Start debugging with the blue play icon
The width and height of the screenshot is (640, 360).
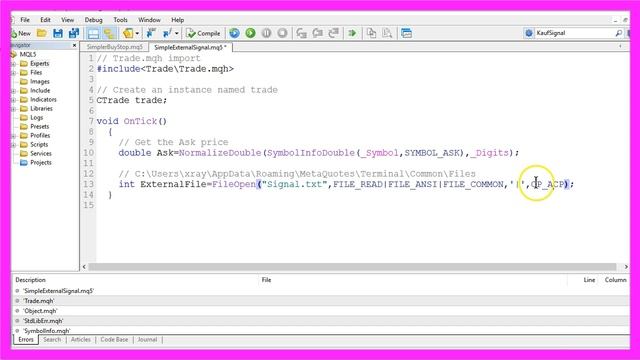pos(234,33)
